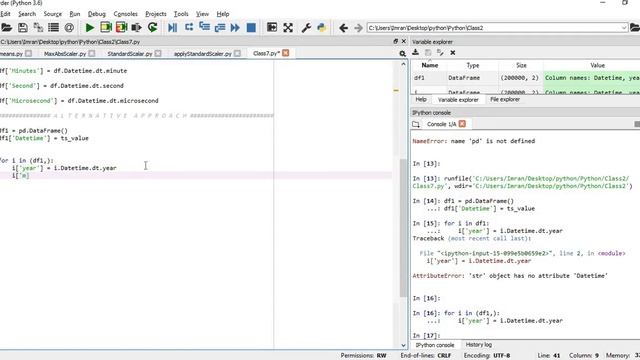Viewport: 640px width, 360px height.
Task: Close the StandardScalar.py tab
Action: pos(158,53)
